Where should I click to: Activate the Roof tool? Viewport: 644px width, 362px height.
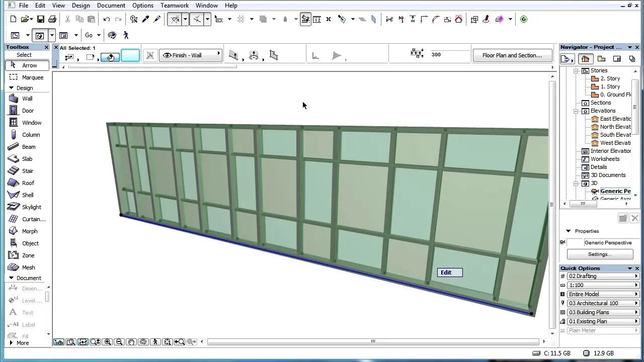[x=28, y=183]
